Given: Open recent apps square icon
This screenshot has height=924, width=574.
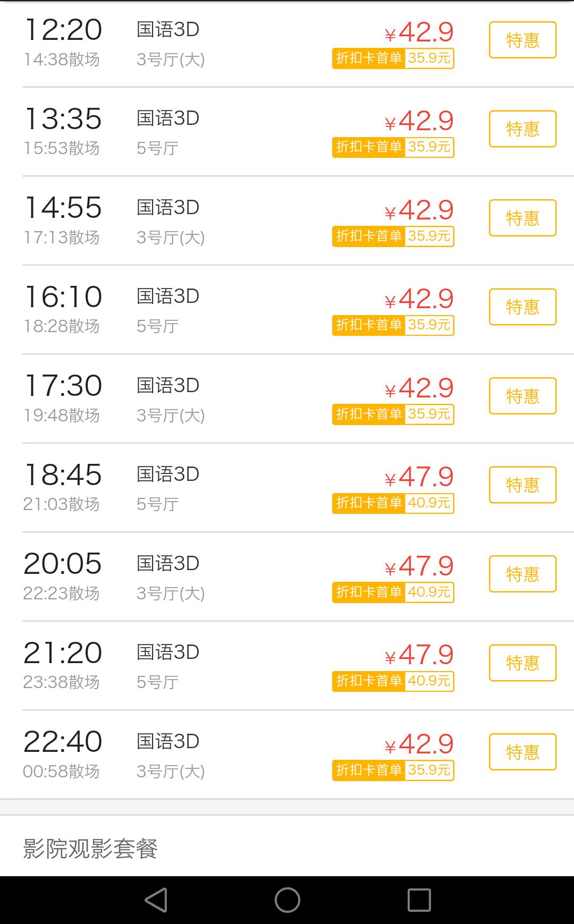Looking at the screenshot, I should point(419,900).
